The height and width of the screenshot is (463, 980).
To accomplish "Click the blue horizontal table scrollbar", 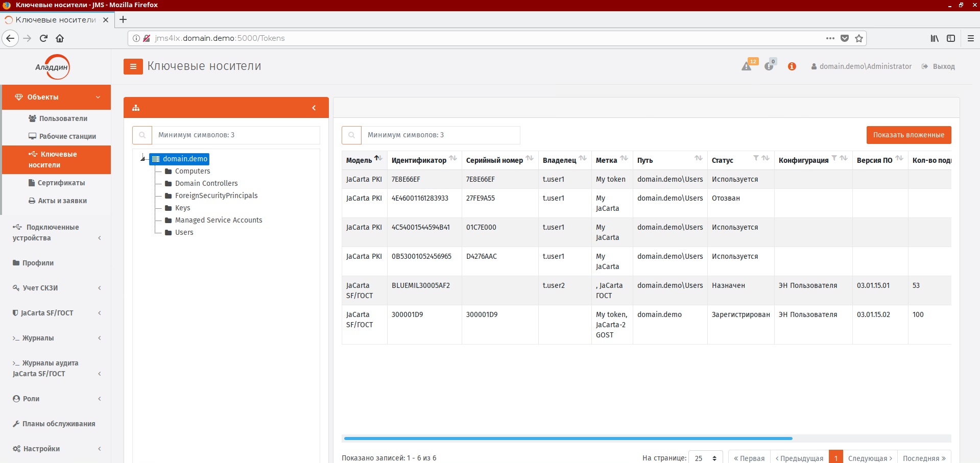I will [x=568, y=438].
